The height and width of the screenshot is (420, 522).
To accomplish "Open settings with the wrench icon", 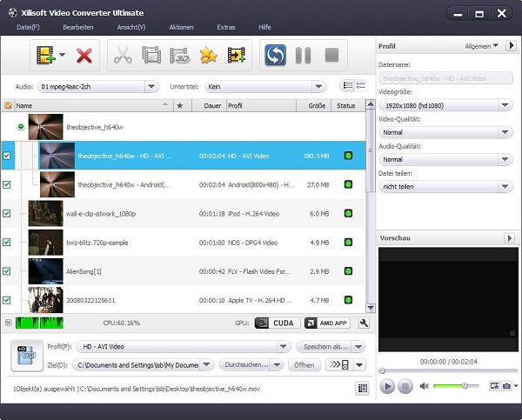I will (x=363, y=323).
